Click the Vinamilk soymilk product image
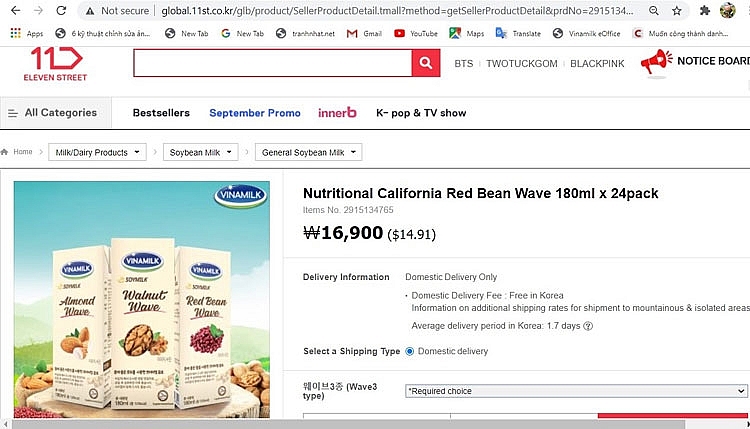 (x=142, y=299)
